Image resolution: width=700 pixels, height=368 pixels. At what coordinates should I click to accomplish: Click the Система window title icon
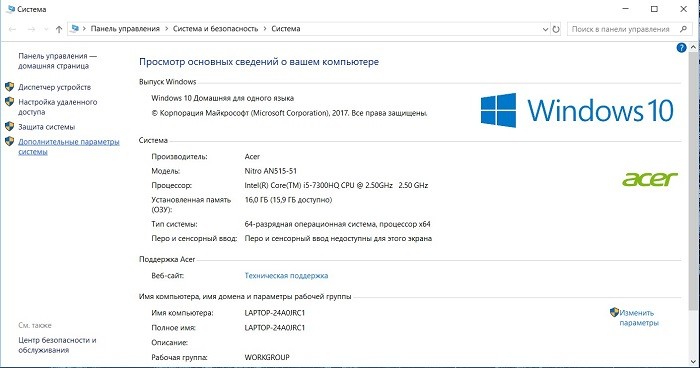pos(11,9)
